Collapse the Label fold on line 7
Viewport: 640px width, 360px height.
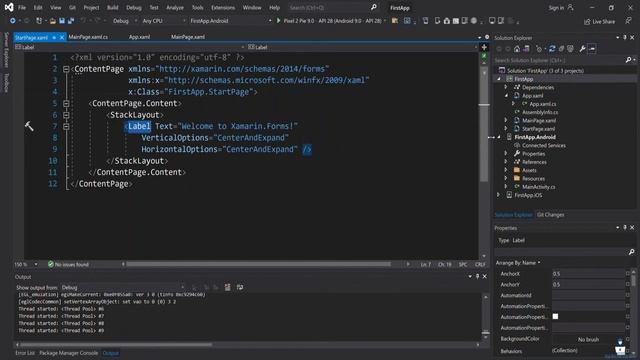[66, 127]
